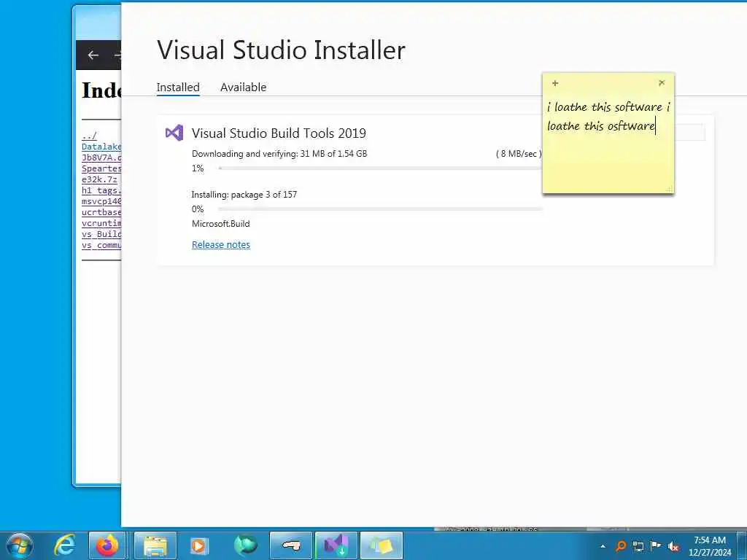The height and width of the screenshot is (560, 747).
Task: Open the pointing hand app taskbar icon
Action: [291, 545]
